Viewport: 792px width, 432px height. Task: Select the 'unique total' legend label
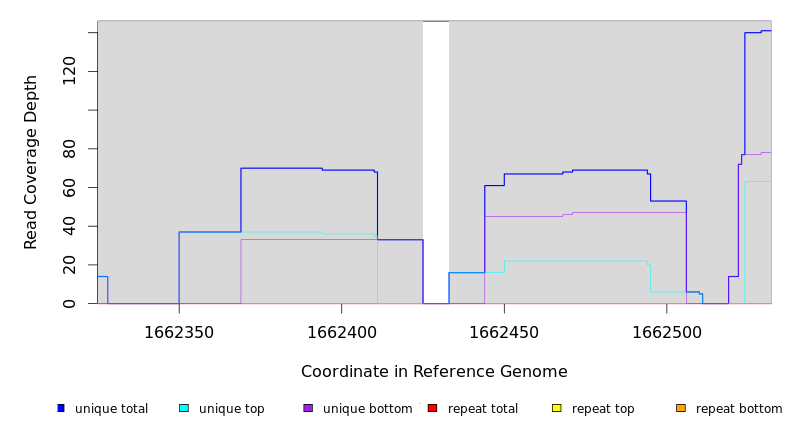[x=111, y=409]
